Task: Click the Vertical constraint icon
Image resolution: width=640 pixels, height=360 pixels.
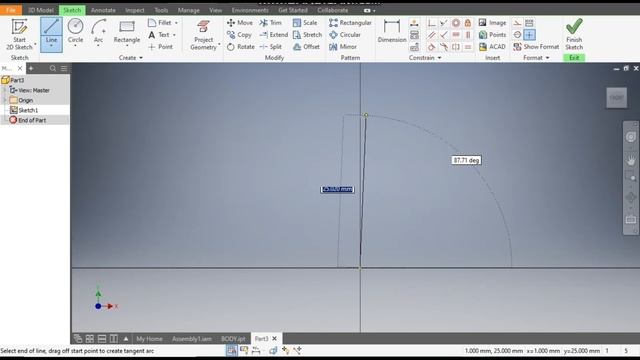Action: [x=468, y=35]
